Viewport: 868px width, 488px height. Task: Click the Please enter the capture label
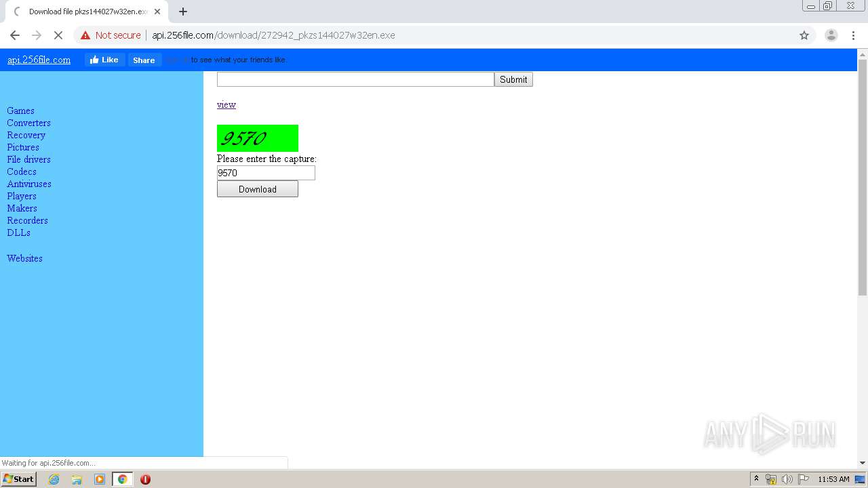267,159
